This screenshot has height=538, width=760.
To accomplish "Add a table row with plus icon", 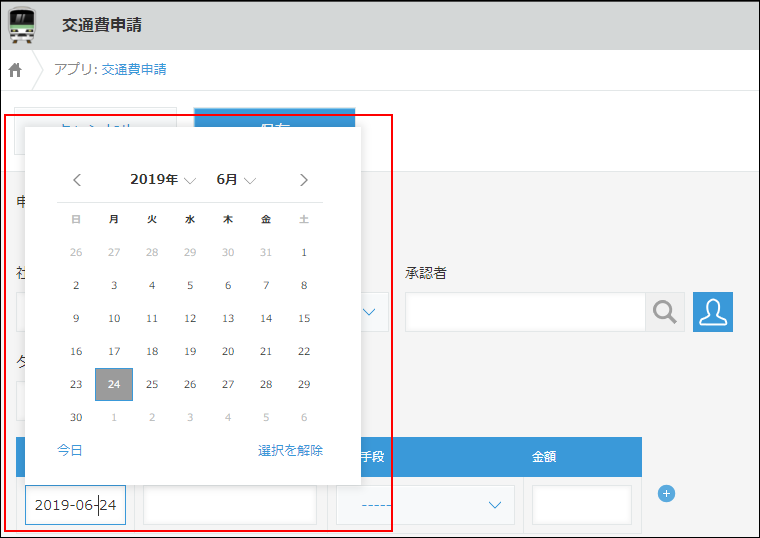I will point(666,493).
